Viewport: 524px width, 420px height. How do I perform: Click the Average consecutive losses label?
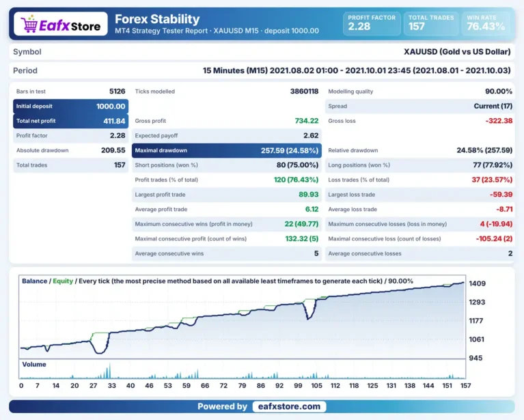tap(365, 253)
